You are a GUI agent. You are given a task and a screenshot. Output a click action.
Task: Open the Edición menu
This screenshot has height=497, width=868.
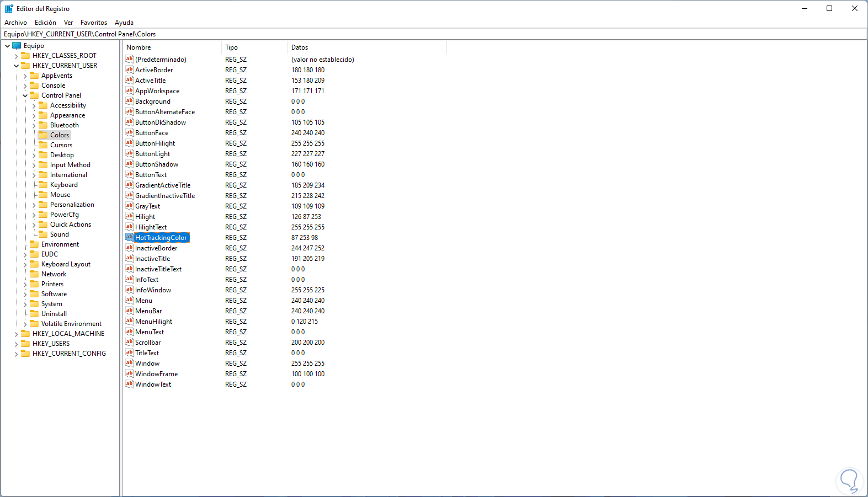pyautogui.click(x=45, y=23)
